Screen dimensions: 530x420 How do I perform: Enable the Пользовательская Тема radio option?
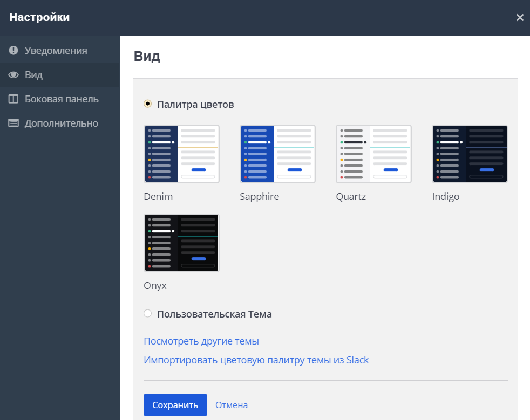tap(148, 313)
